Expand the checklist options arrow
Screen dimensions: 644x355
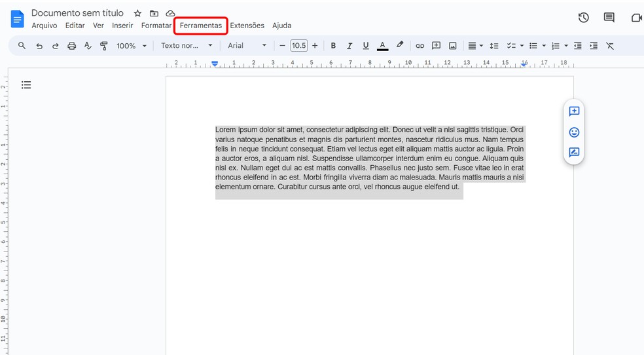pos(522,46)
